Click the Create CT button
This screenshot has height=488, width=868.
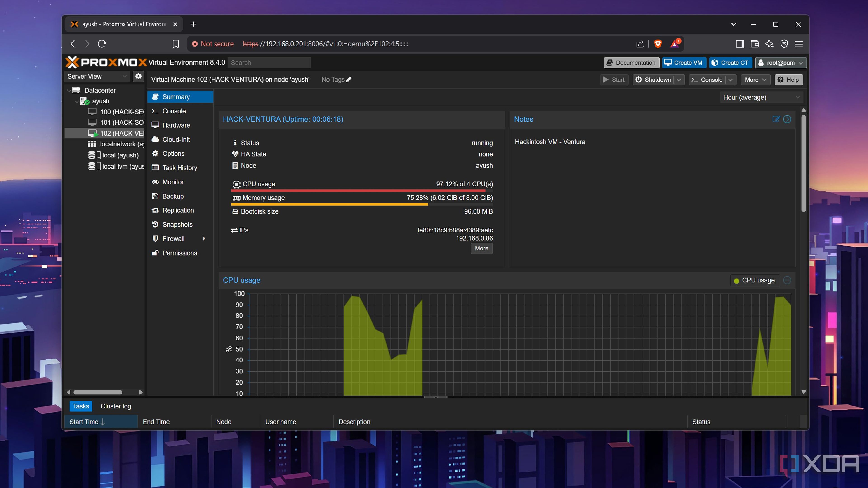(731, 63)
